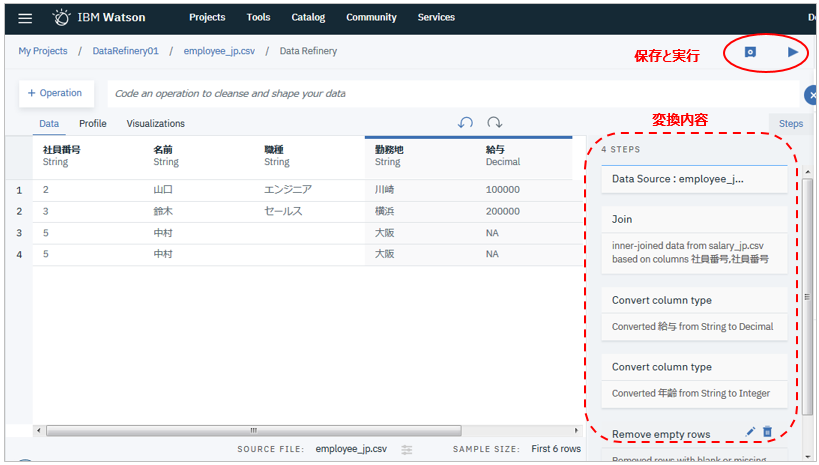The height and width of the screenshot is (465, 819).
Task: Switch to the Visualizations tab
Action: (x=156, y=123)
